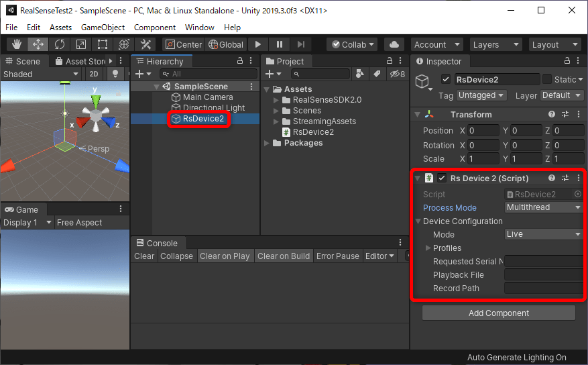This screenshot has height=365, width=588.
Task: Toggle the Static checkbox
Action: click(547, 80)
